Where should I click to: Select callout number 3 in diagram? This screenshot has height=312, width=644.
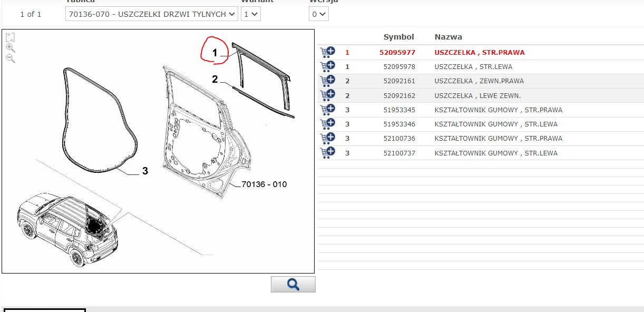[145, 171]
